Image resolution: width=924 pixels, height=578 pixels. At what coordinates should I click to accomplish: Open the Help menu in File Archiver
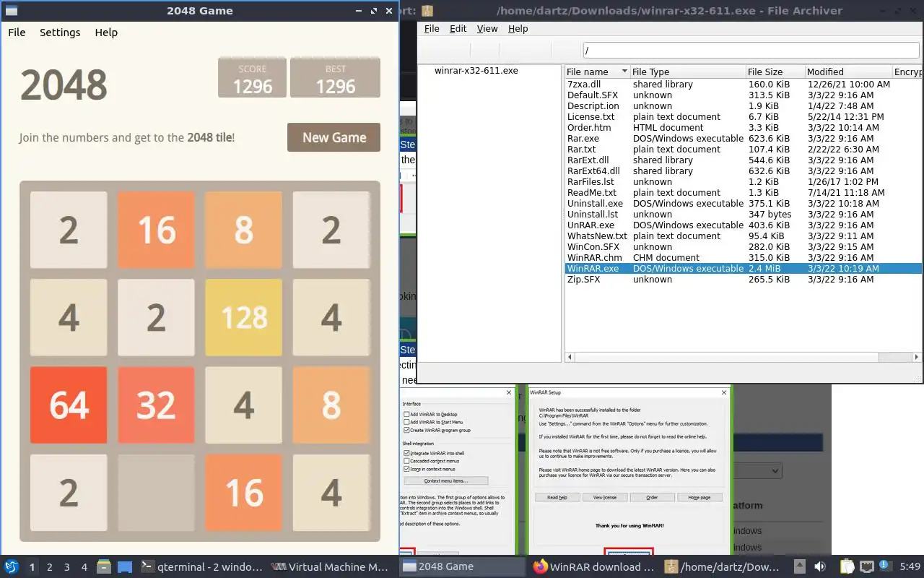pyautogui.click(x=518, y=29)
